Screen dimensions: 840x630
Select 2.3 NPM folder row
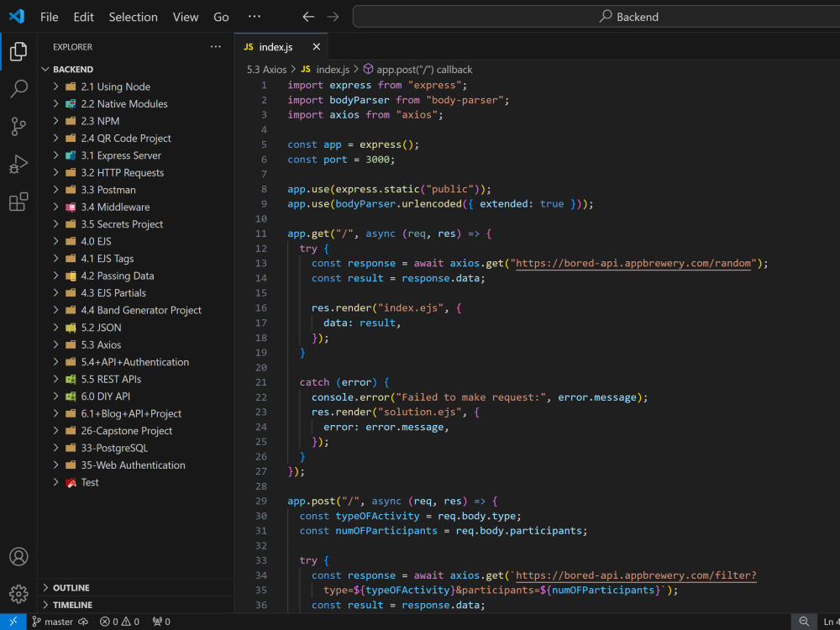[135, 120]
